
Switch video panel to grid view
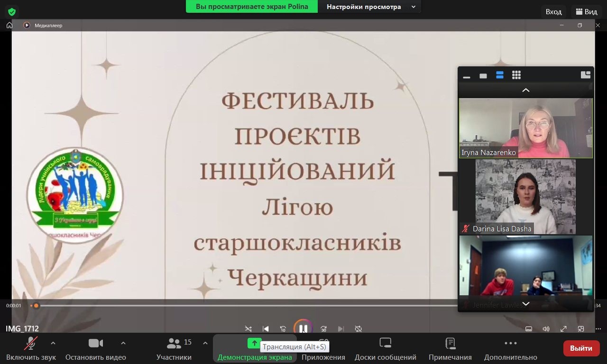(516, 75)
